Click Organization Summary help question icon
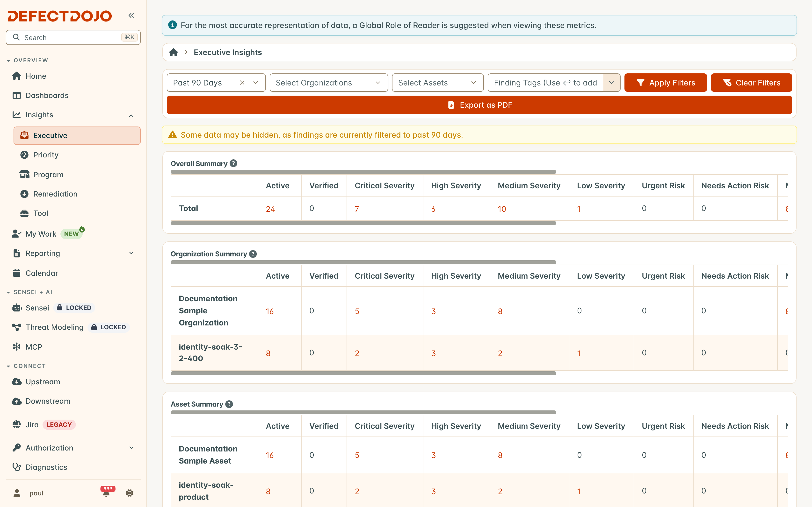Screen dimensions: 812x507 [253, 254]
